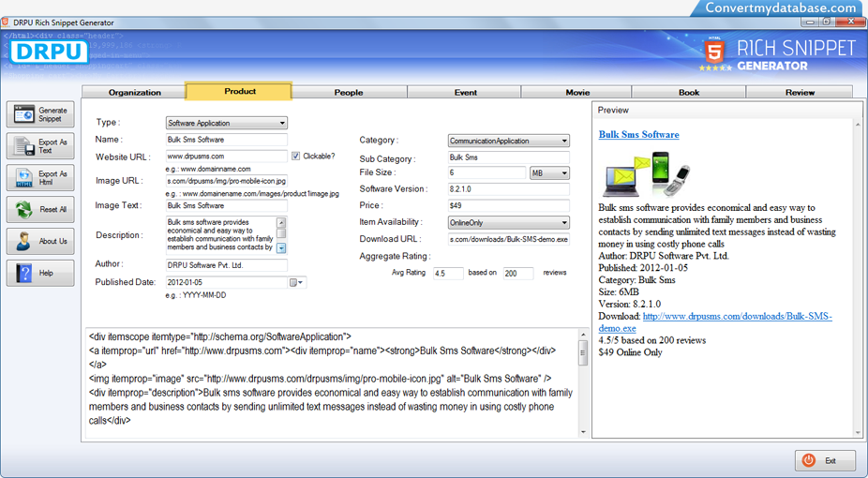Minimize the DRPU window
Image resolution: width=868 pixels, height=478 pixels.
[811, 22]
